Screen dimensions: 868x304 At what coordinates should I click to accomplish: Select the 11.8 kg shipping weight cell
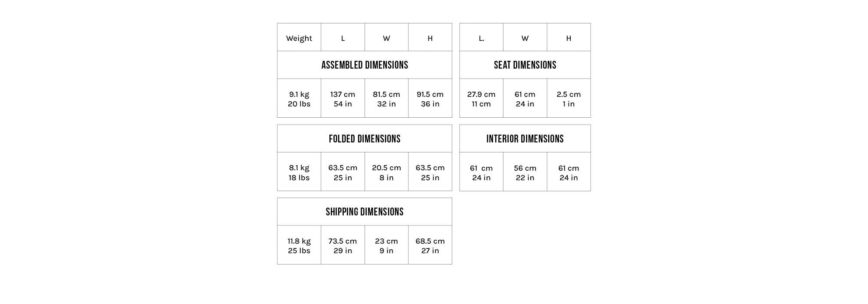[x=299, y=246]
